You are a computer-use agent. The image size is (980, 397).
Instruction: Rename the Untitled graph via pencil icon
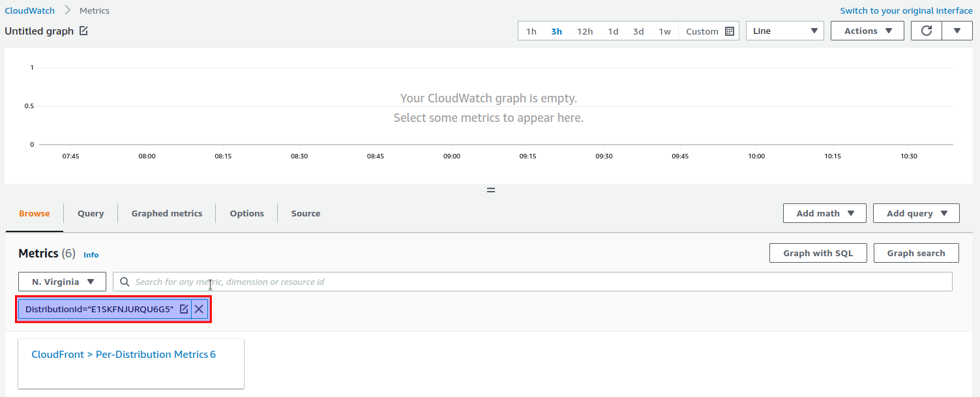pos(82,30)
